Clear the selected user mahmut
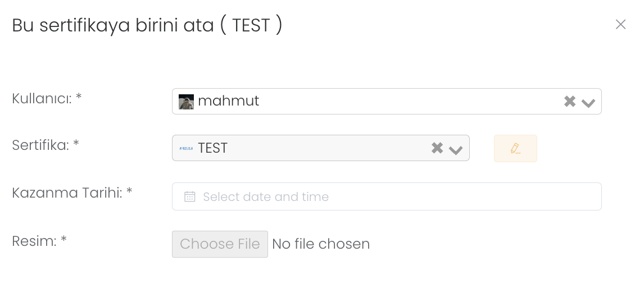Image resolution: width=644 pixels, height=302 pixels. point(570,102)
